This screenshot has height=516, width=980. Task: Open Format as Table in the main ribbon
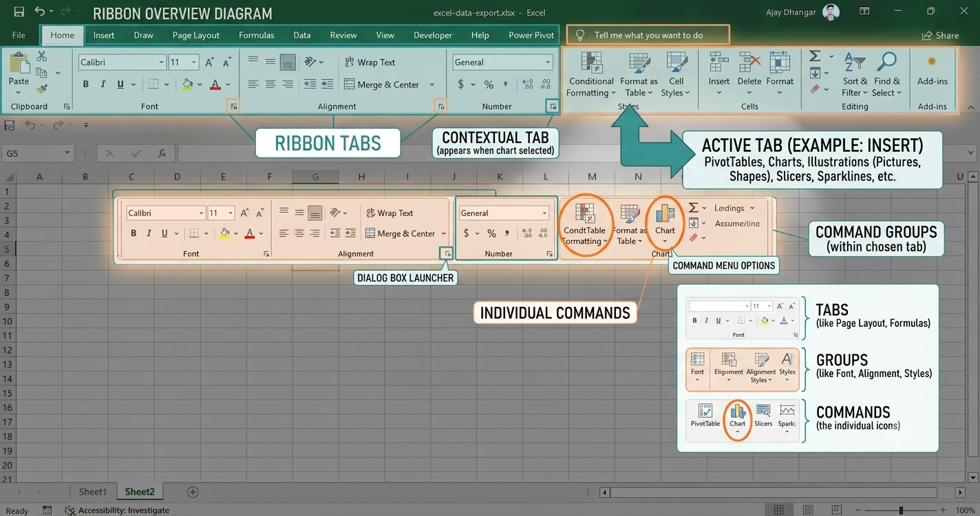(639, 74)
